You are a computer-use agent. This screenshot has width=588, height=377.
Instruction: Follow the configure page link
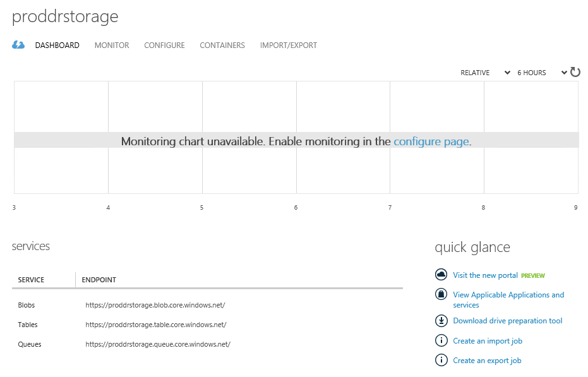pyautogui.click(x=431, y=141)
